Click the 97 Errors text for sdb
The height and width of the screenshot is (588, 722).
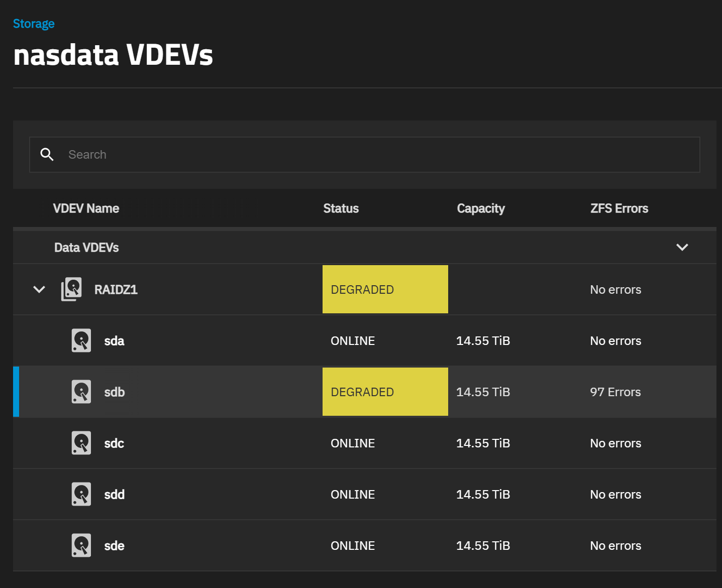pyautogui.click(x=615, y=392)
